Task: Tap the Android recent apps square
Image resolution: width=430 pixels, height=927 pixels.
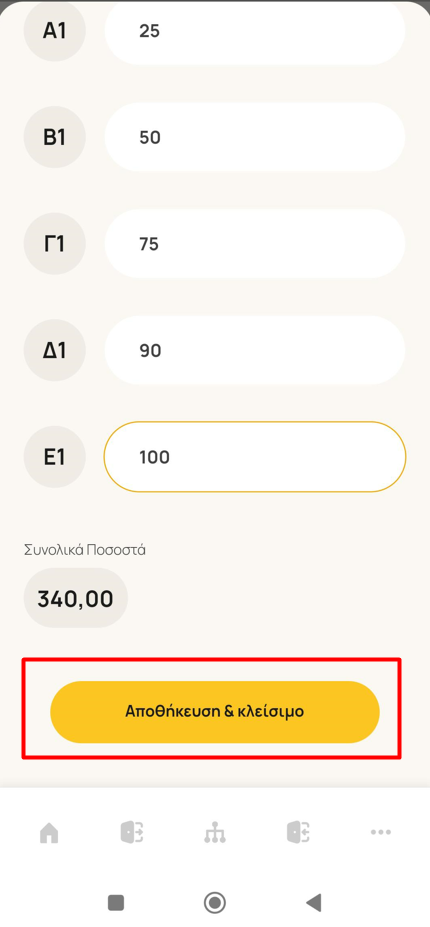Action: tap(116, 903)
